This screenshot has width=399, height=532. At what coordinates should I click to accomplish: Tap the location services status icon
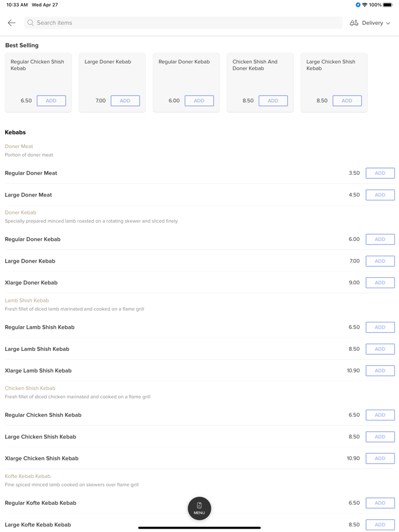coord(358,5)
